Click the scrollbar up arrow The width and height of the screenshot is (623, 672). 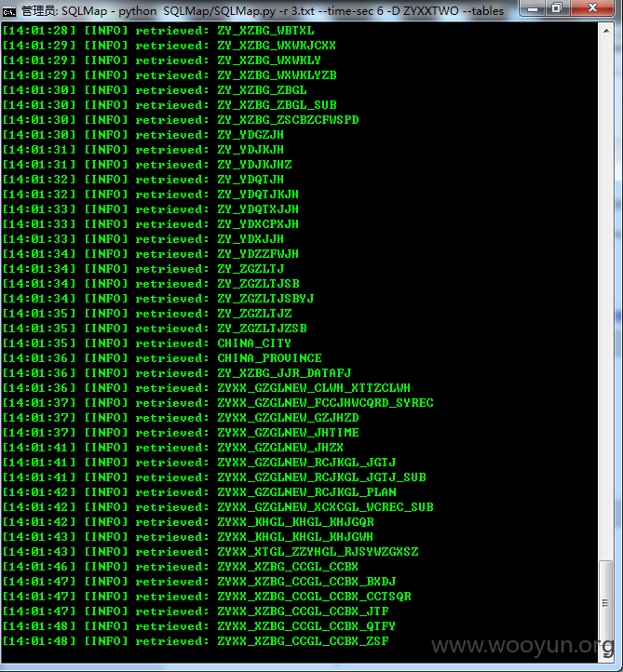pyautogui.click(x=606, y=31)
